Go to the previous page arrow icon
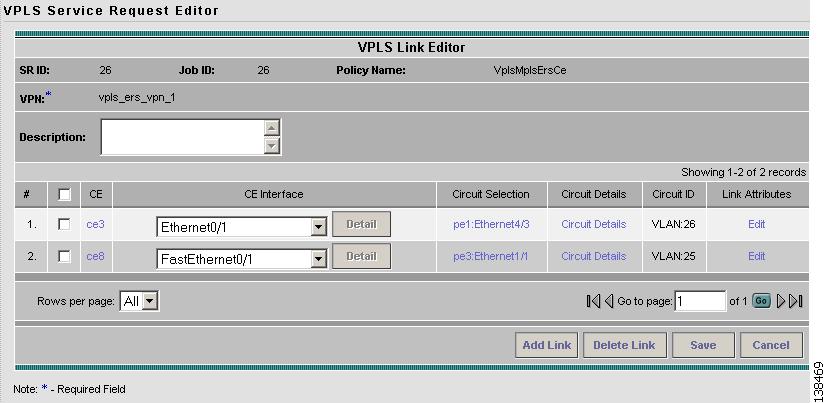 (x=609, y=301)
